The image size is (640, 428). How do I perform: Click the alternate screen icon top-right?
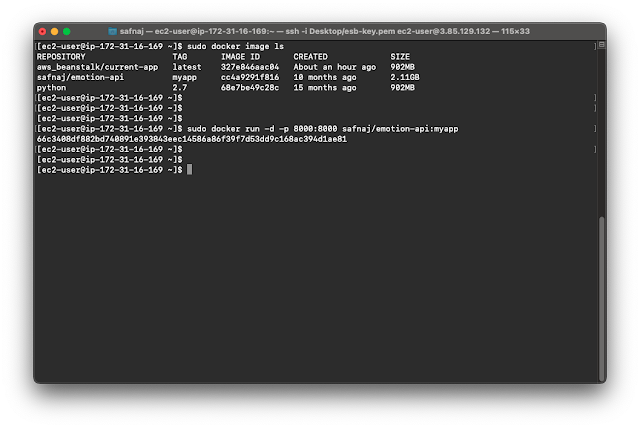pos(601,45)
